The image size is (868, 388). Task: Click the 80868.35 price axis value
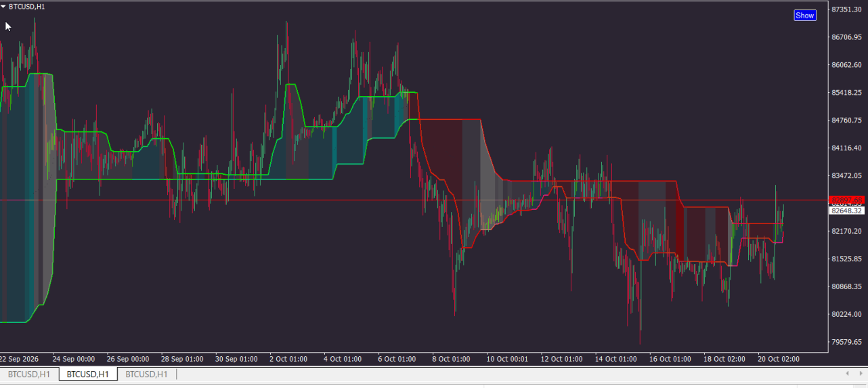(x=846, y=287)
